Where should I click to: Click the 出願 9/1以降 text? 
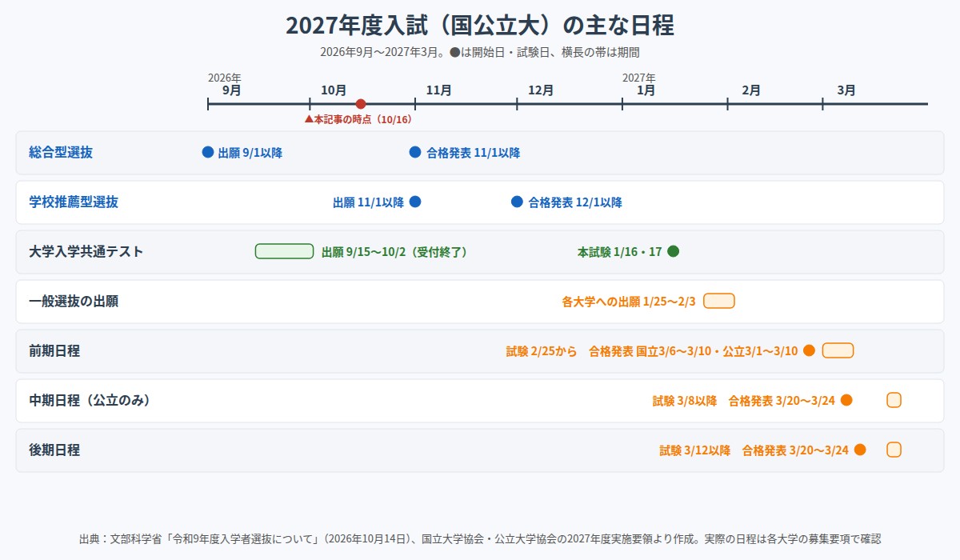[x=250, y=153]
